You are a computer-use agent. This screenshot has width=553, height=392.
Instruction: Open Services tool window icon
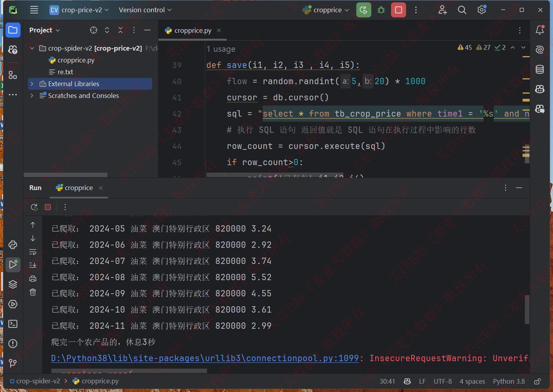click(x=13, y=304)
